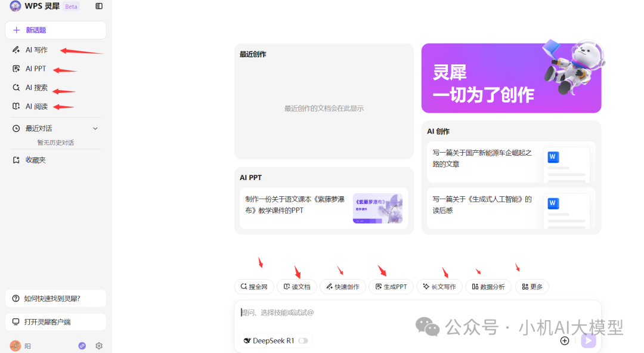Open 如何快速找到灵犀? help

point(55,298)
